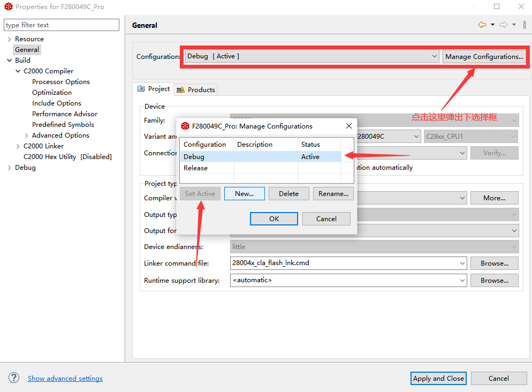Viewport: 532px width, 392px height.
Task: Click the forward navigation arrow icon
Action: [504, 25]
